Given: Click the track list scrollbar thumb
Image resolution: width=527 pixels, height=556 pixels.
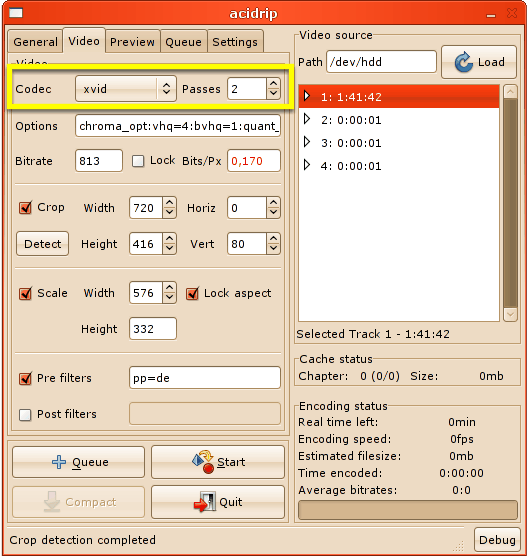Looking at the screenshot, I should 510,203.
